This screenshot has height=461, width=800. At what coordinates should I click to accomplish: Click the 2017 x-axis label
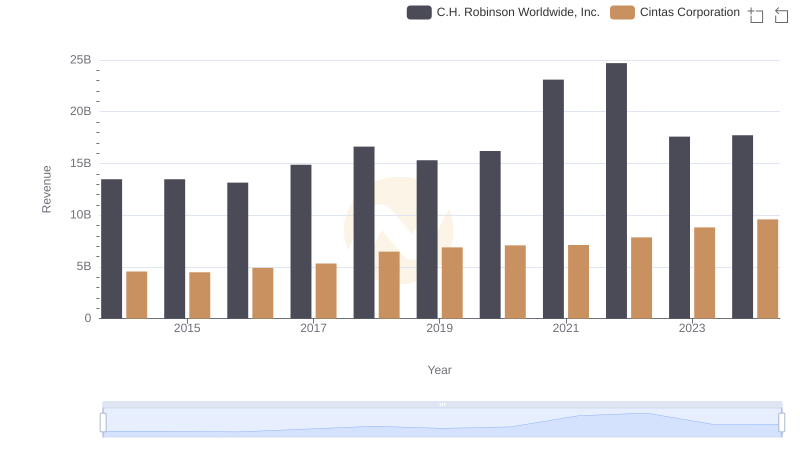click(313, 328)
